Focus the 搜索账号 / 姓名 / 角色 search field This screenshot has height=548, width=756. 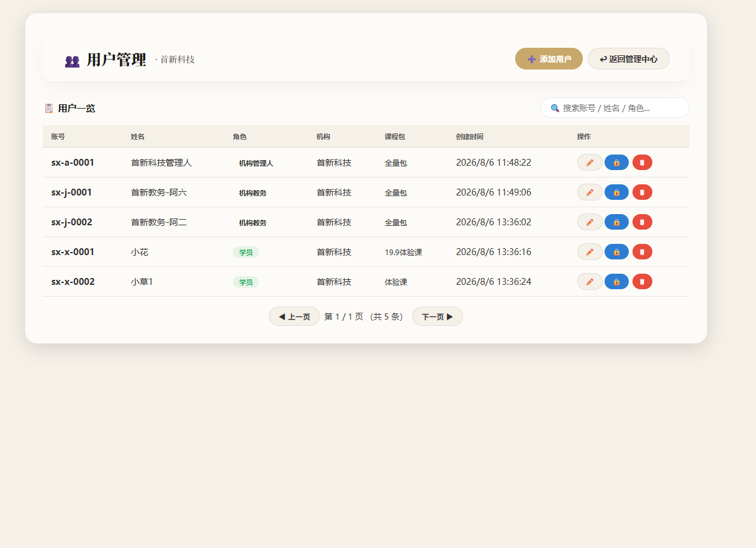615,108
